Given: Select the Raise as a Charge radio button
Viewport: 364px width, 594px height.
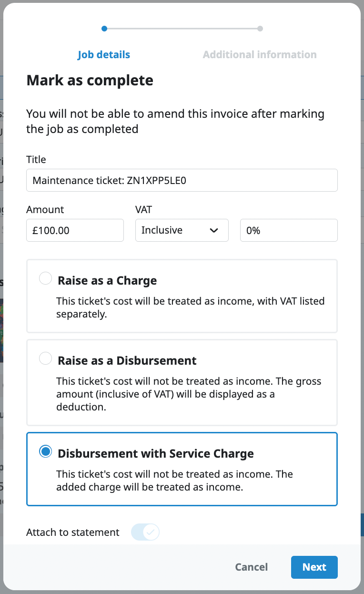Looking at the screenshot, I should coord(45,278).
